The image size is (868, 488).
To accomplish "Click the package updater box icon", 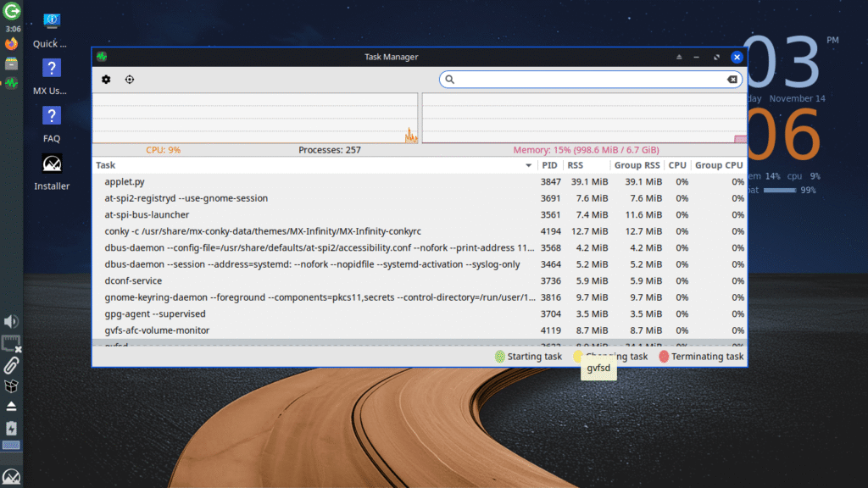I will 11,386.
